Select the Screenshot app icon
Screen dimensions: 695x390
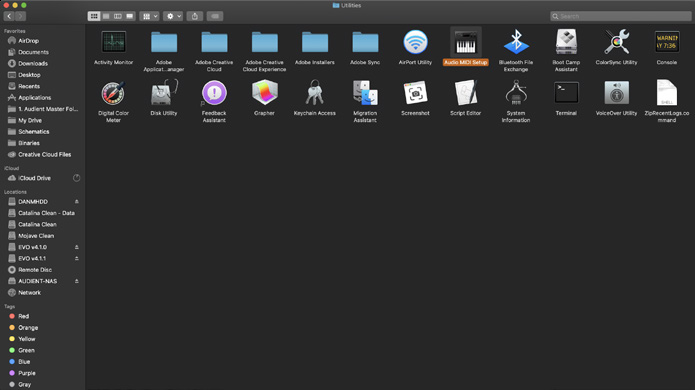click(x=415, y=93)
